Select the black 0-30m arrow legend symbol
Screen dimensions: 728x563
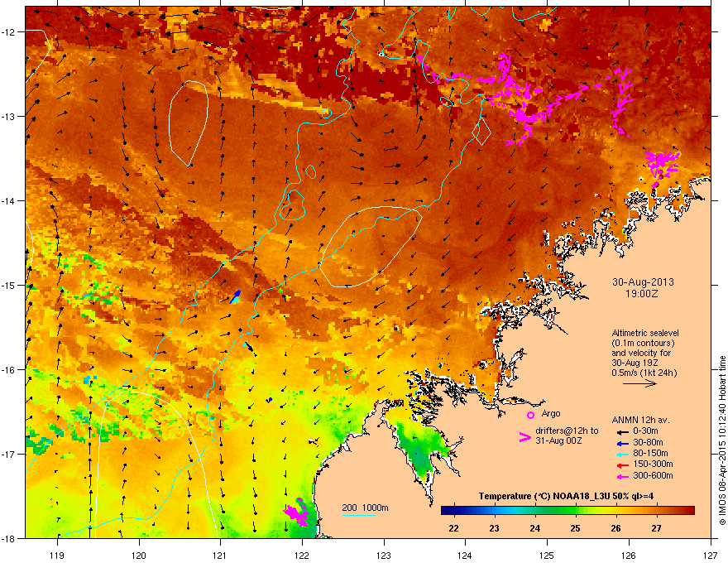pos(622,431)
